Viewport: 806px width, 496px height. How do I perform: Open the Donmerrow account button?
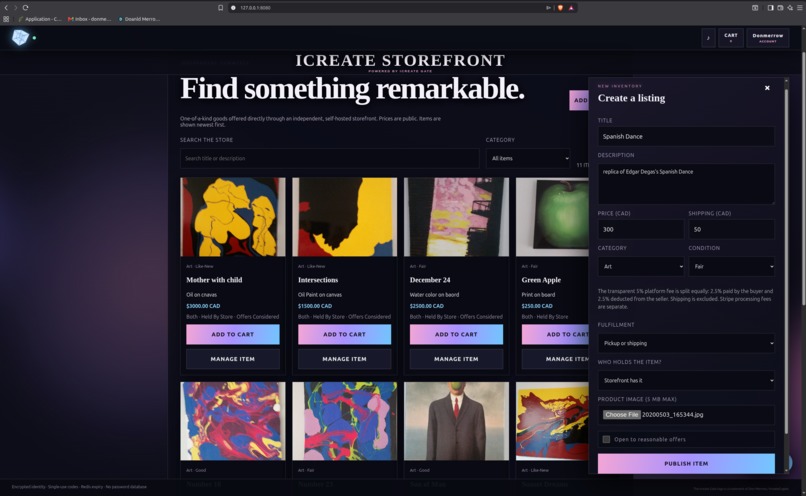(x=767, y=38)
